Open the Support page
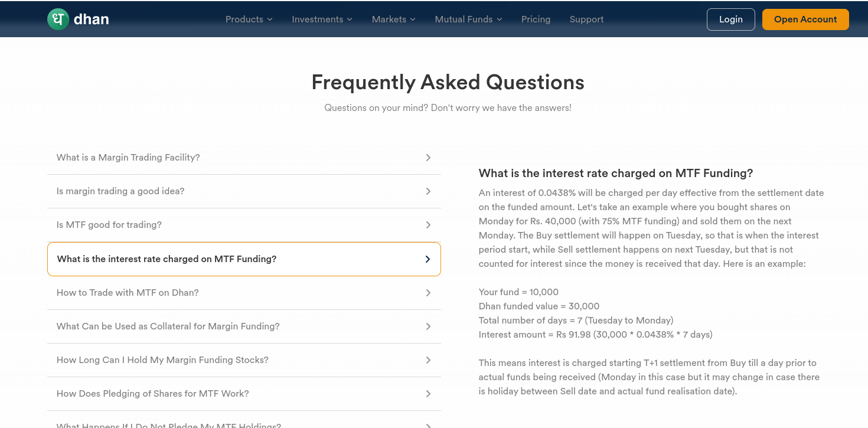Viewport: 868px width, 428px height. coord(586,19)
